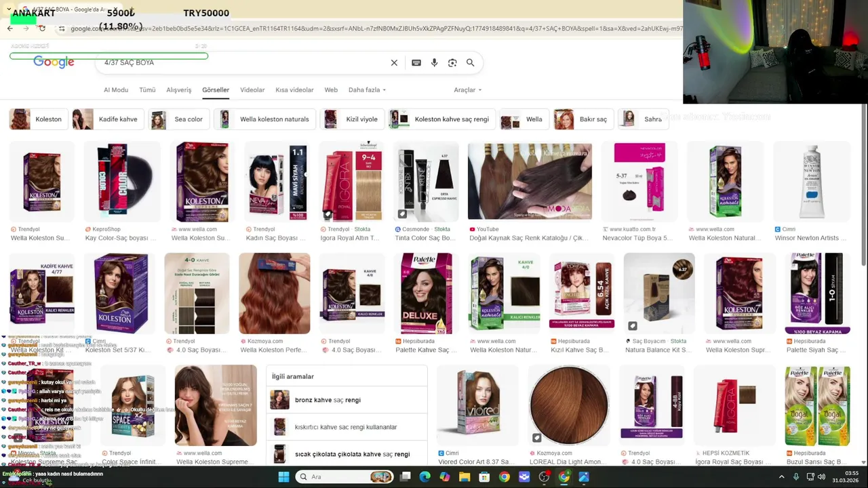Switch to the 'Kısa videolar' tab

pos(294,89)
